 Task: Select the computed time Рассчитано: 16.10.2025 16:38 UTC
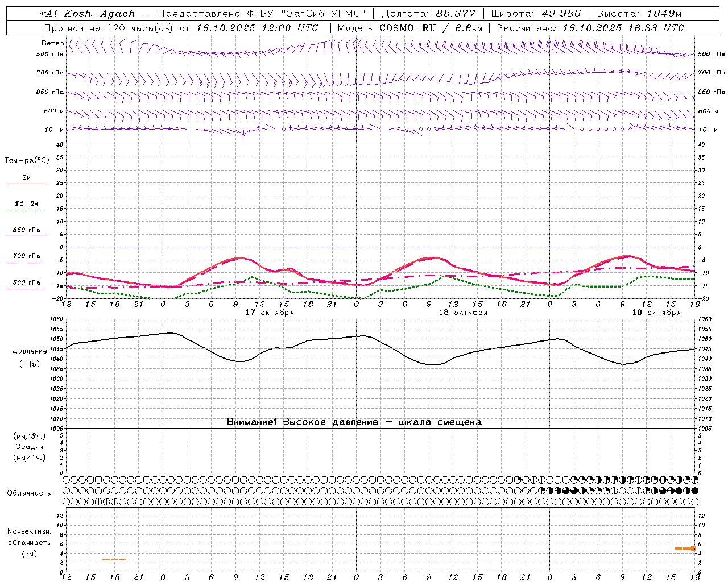pos(590,28)
